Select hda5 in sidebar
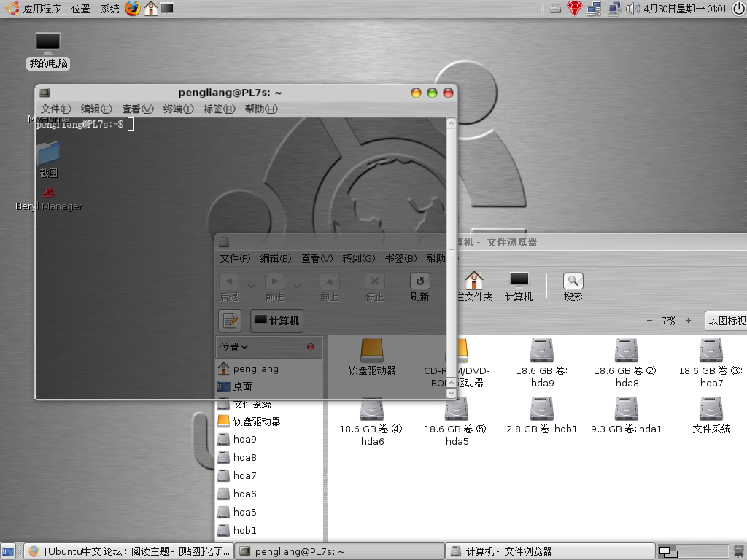Viewport: 747px width, 560px height. (x=269, y=512)
